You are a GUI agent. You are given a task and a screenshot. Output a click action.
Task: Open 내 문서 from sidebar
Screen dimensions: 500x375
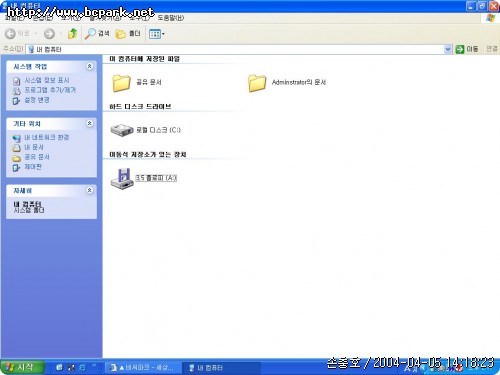(34, 147)
